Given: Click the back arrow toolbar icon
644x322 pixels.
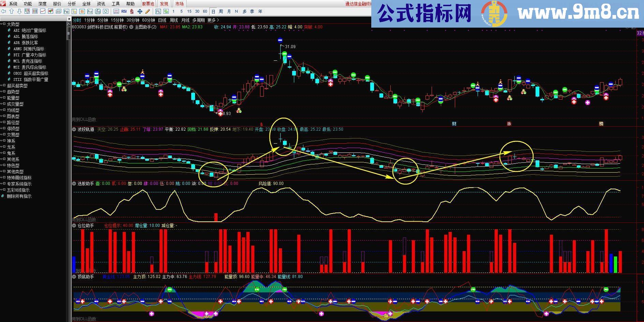Looking at the screenshot, I should [3, 11].
